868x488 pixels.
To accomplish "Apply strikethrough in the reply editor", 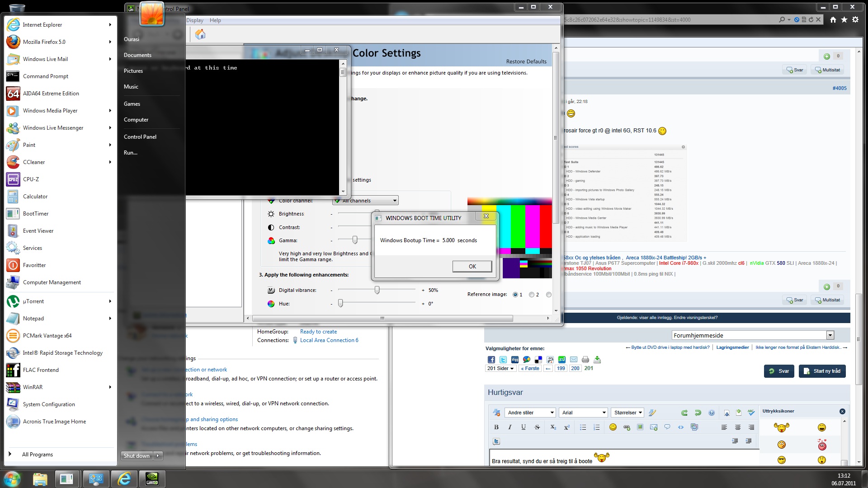I will pyautogui.click(x=537, y=427).
